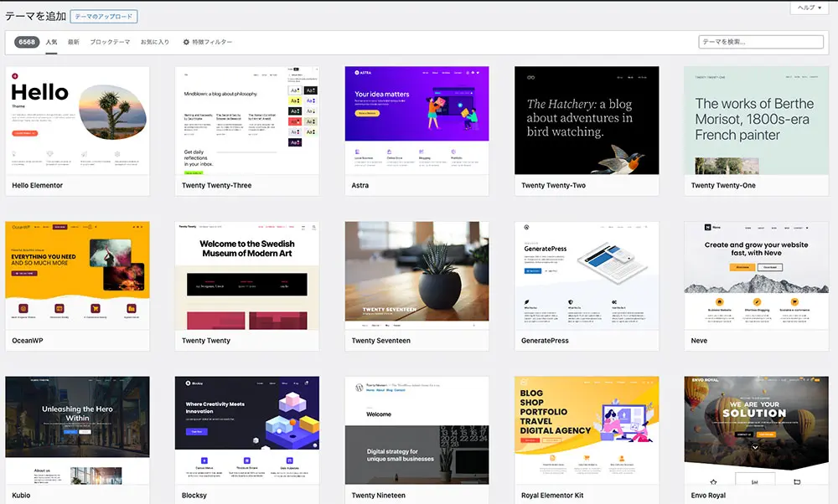
Task: Click the OceanWP theme thumbnail
Action: 77,275
